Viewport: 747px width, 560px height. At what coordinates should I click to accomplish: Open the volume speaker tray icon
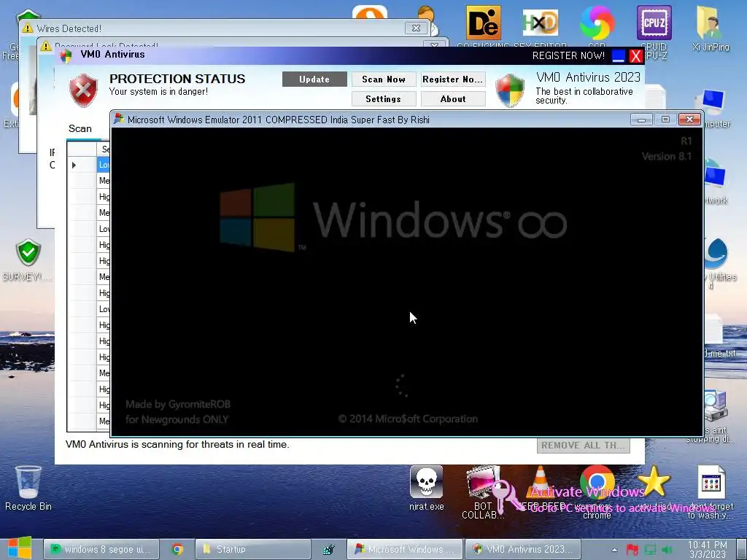[x=667, y=550]
